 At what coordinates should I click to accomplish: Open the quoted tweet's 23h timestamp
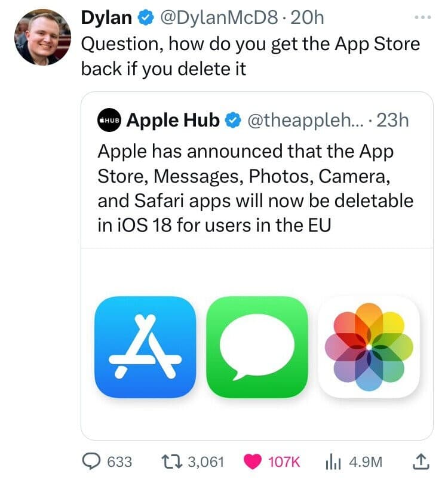(392, 120)
